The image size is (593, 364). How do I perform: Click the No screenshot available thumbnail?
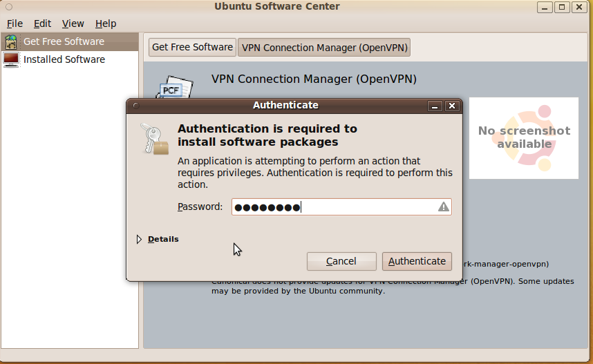click(524, 138)
